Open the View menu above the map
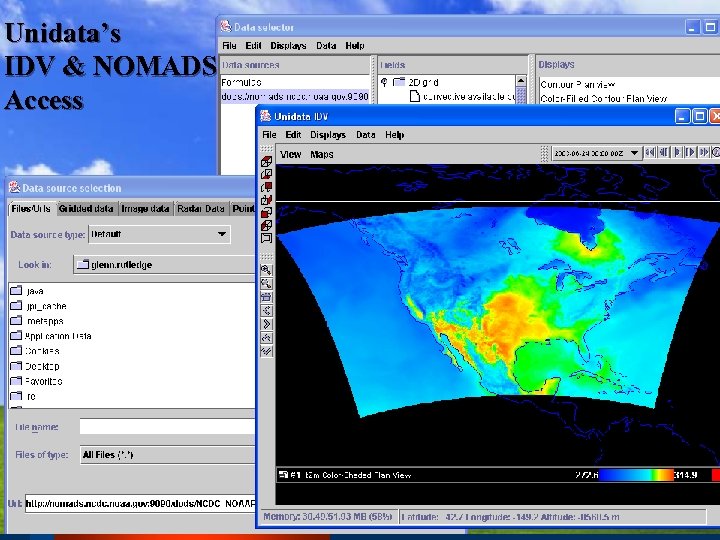 tap(291, 154)
